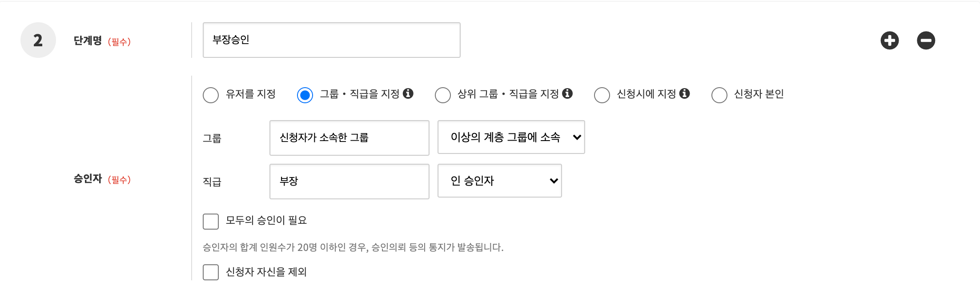
Task: Expand the 인 승인자 dropdown
Action: 499,181
